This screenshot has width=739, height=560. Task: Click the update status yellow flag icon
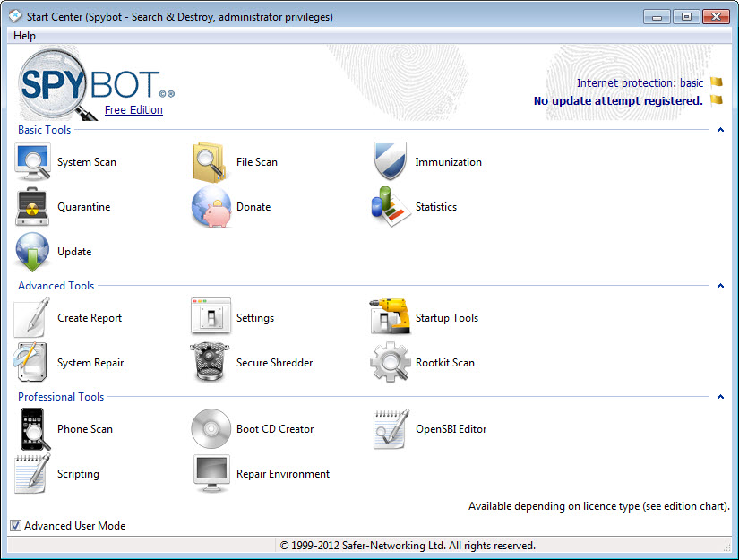click(x=717, y=99)
